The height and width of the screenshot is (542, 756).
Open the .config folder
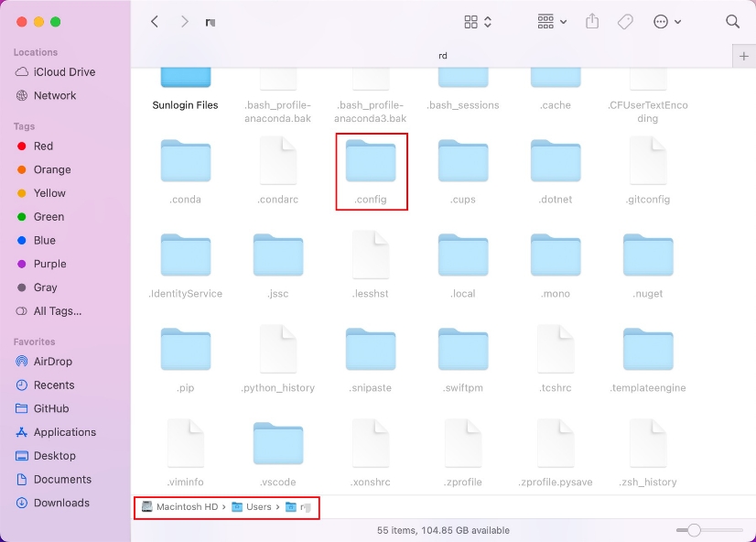(x=371, y=163)
